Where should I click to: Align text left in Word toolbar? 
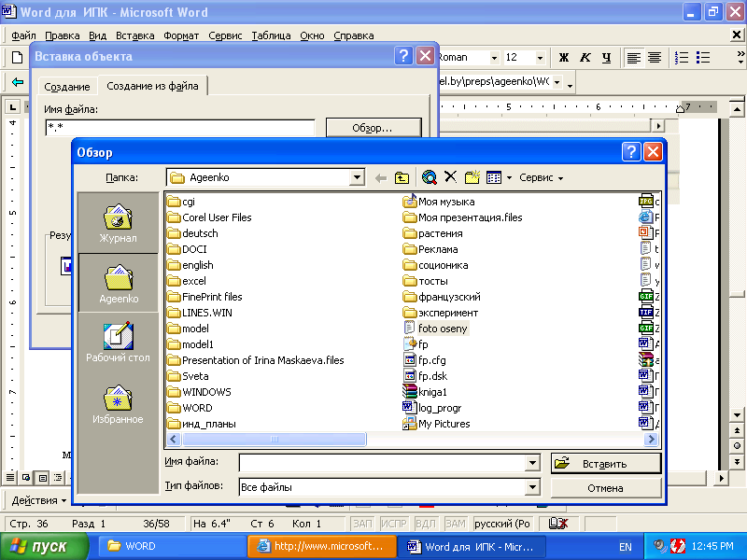(x=634, y=58)
